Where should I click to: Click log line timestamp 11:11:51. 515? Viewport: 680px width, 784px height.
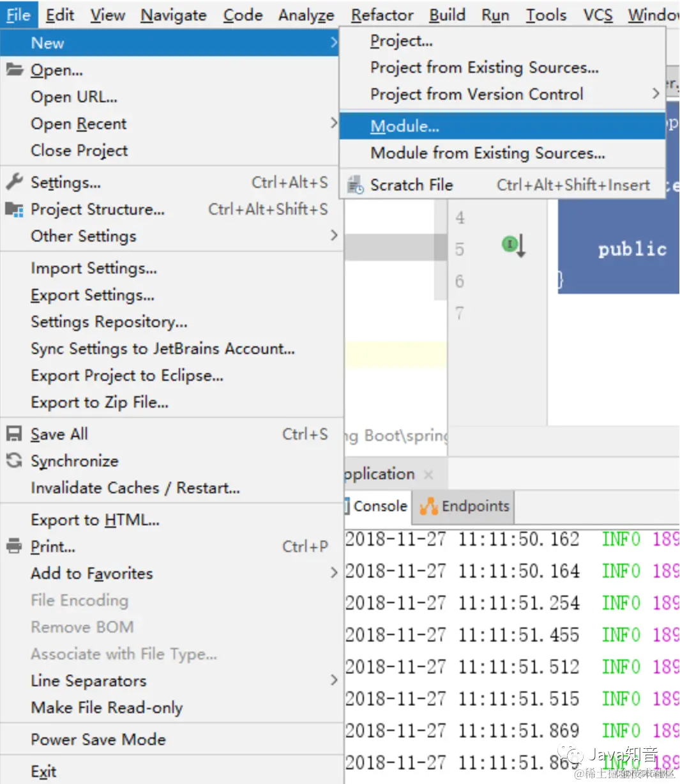(518, 699)
